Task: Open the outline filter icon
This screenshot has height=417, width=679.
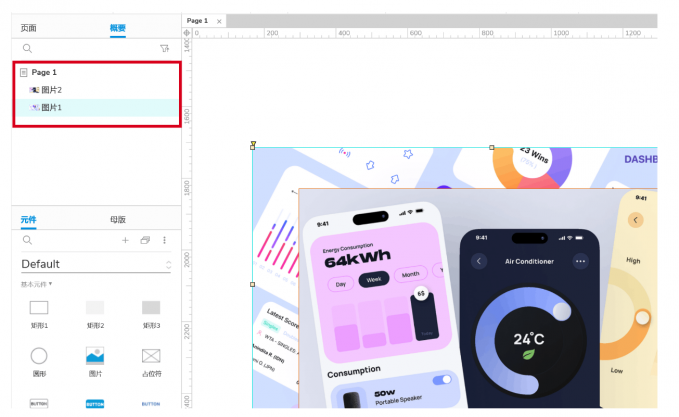Action: (x=165, y=48)
